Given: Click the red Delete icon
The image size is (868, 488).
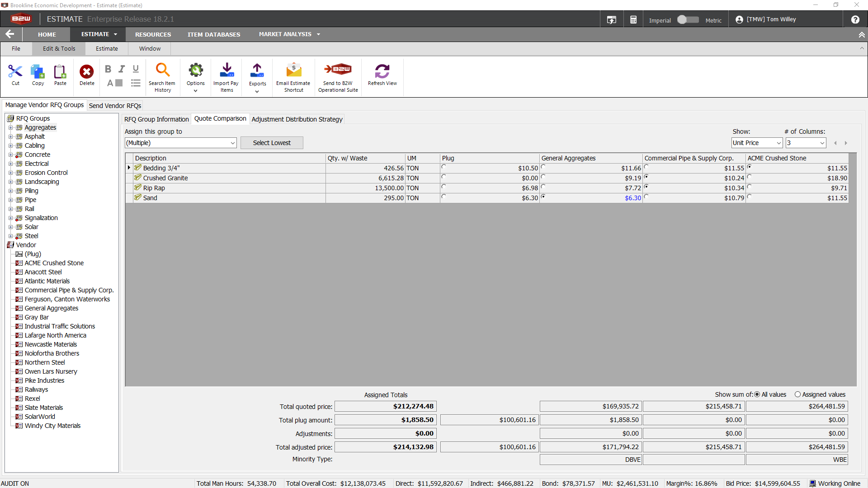Looking at the screenshot, I should [x=87, y=71].
